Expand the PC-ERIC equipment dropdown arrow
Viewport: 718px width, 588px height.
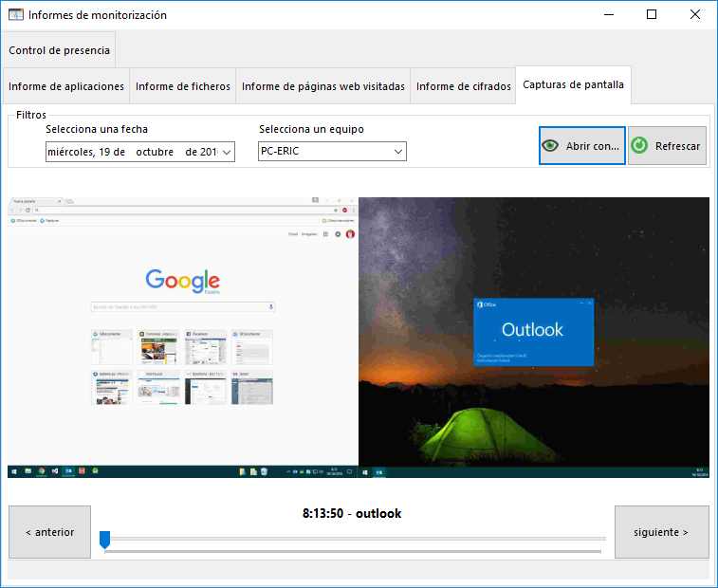click(398, 152)
